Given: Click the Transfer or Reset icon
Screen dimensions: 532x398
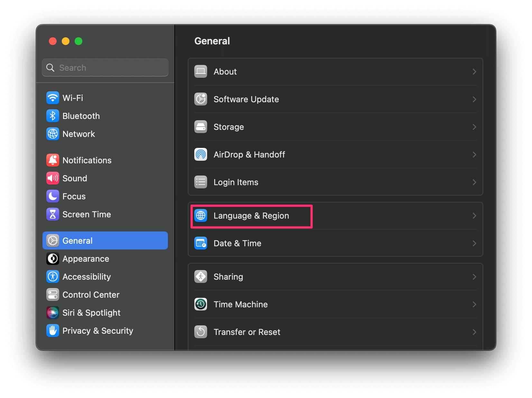Looking at the screenshot, I should point(201,332).
